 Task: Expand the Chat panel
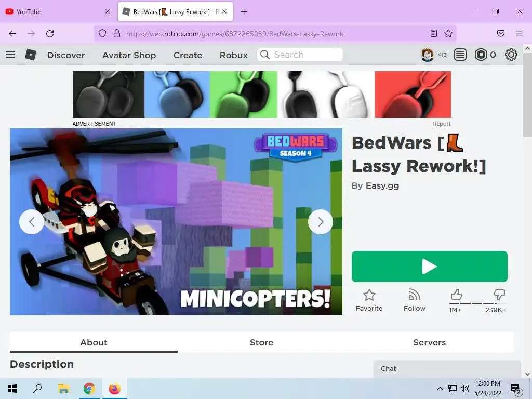tap(447, 369)
